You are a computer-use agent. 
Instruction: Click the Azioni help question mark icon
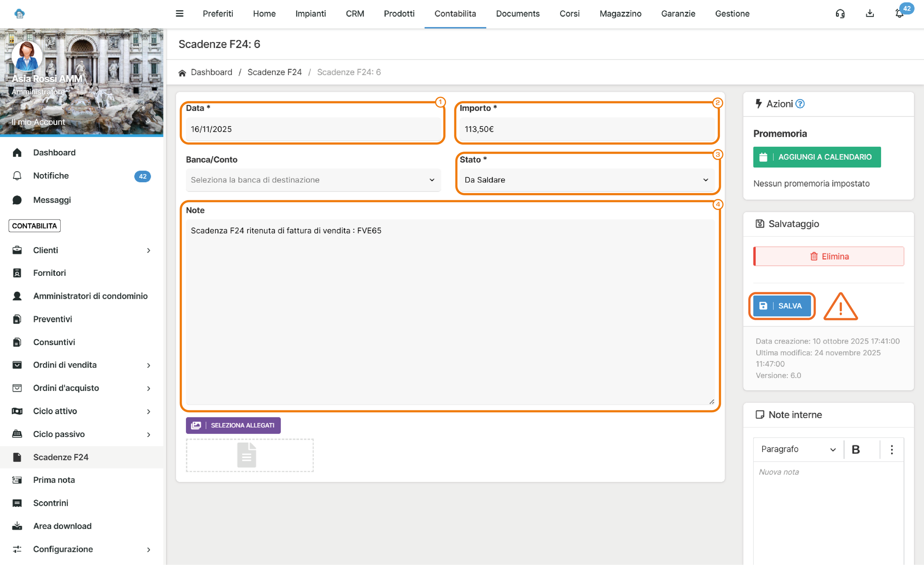[800, 104]
